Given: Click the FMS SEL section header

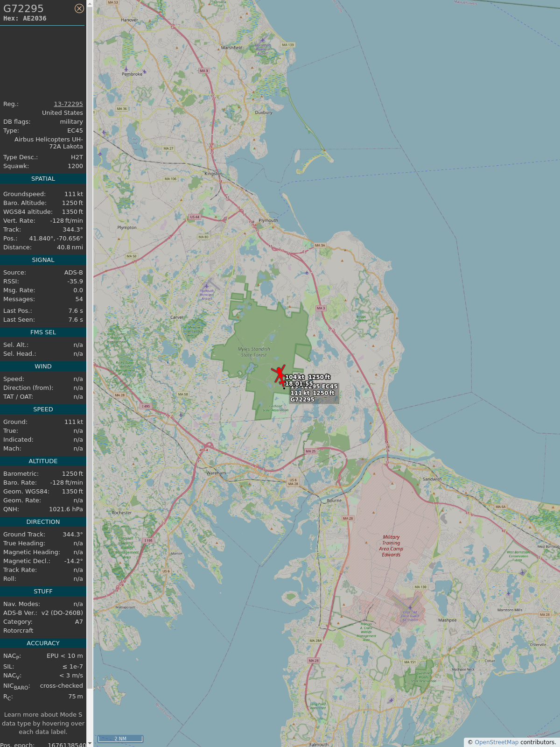Looking at the screenshot, I should (43, 332).
